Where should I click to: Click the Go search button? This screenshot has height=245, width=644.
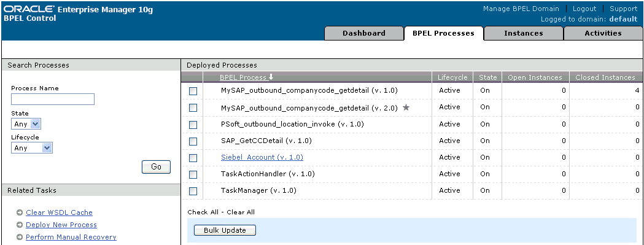[156, 167]
